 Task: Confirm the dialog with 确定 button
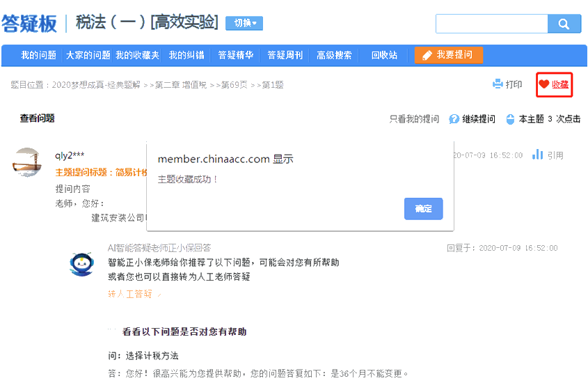point(423,209)
